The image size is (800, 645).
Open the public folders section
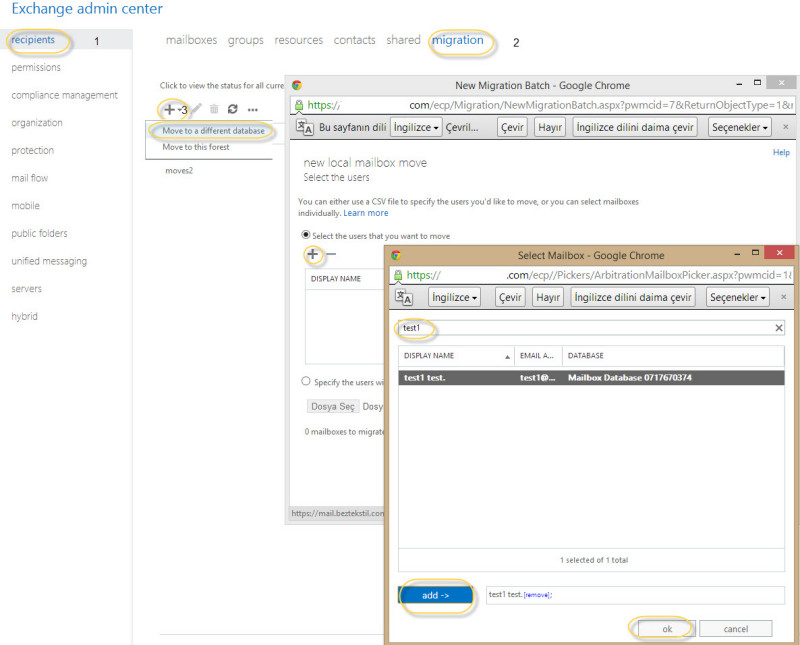pos(39,233)
